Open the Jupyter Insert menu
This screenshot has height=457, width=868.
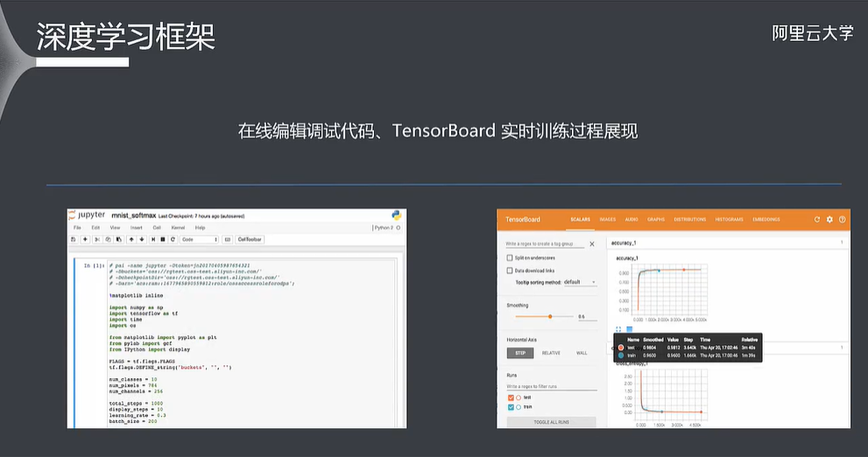136,228
